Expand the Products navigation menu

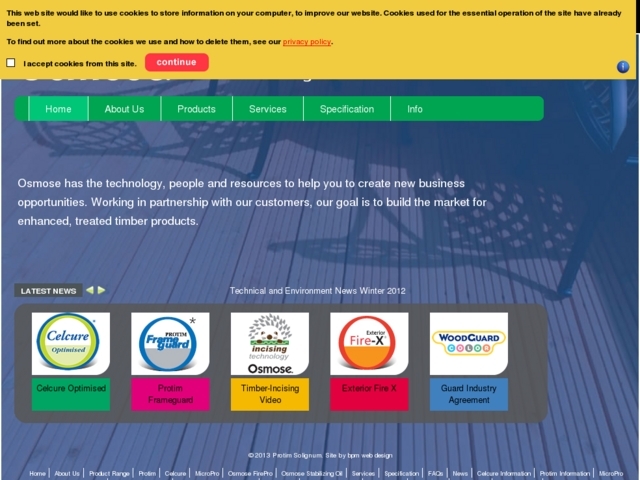click(196, 109)
